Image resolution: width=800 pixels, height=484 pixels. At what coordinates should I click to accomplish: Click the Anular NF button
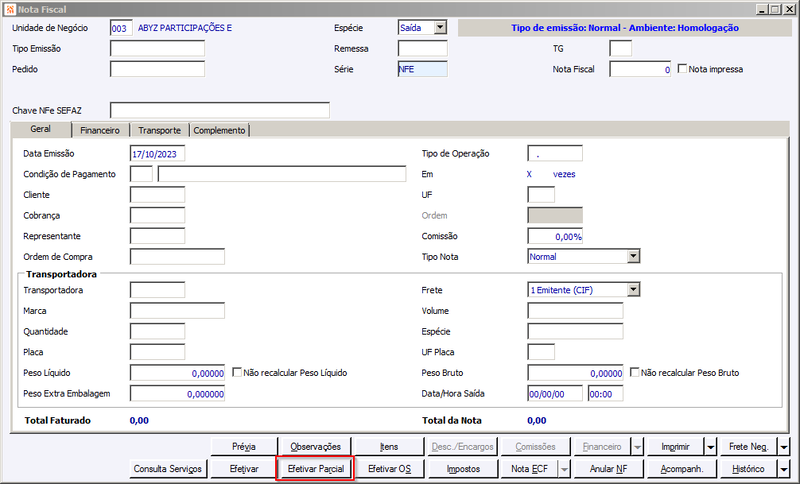(609, 469)
